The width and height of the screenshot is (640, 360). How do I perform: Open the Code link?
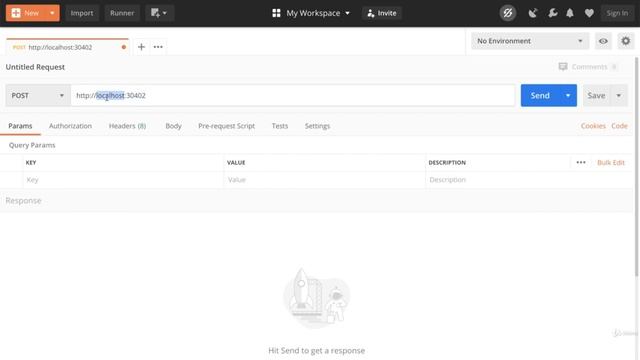click(x=619, y=126)
